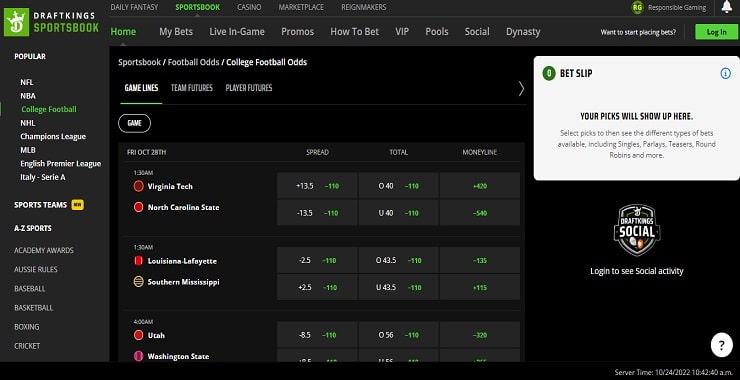
Task: Expand more tabs with right chevron arrow
Action: point(521,88)
